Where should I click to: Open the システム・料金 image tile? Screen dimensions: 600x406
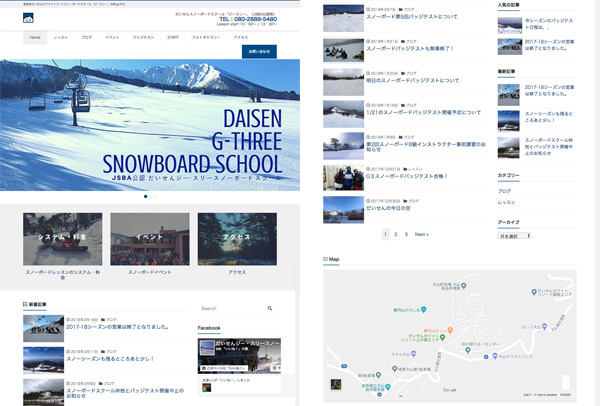(62, 238)
